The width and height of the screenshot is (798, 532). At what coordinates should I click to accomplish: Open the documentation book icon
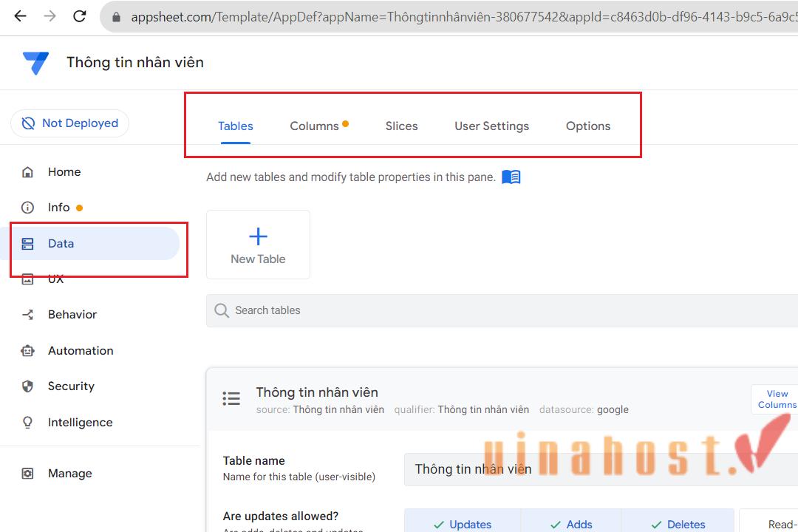click(511, 177)
